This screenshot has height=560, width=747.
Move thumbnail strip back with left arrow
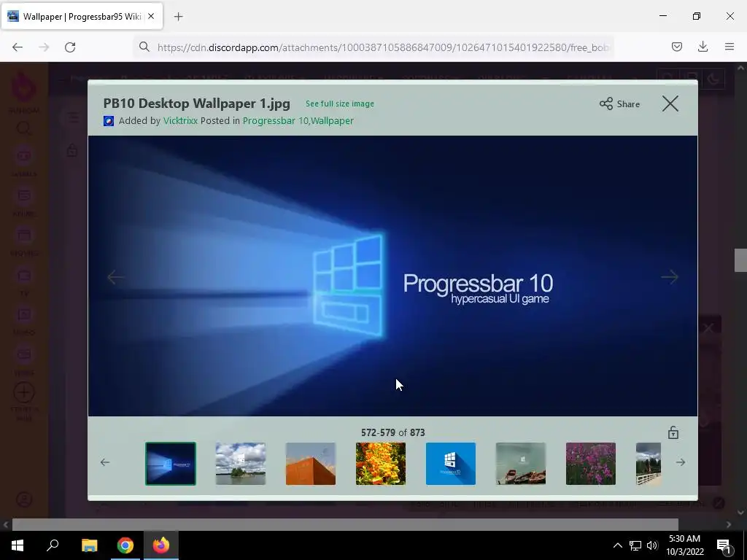105,462
